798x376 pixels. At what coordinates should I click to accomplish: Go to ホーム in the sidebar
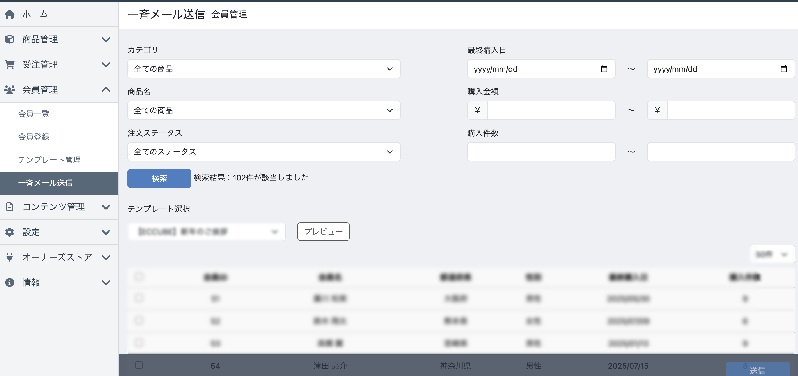[x=35, y=15]
